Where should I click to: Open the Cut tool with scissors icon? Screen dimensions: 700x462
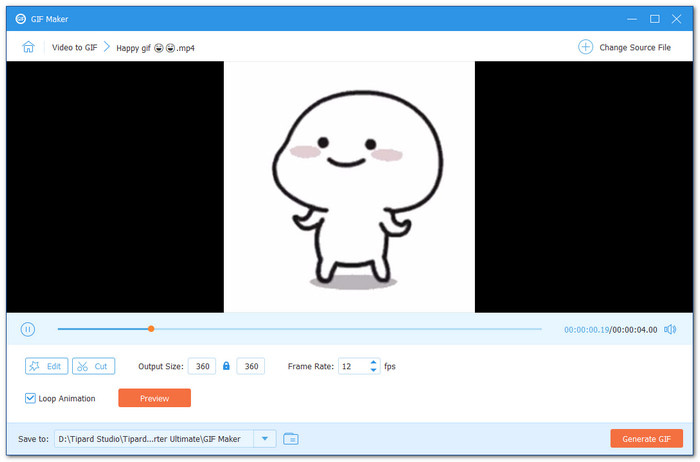coord(93,366)
